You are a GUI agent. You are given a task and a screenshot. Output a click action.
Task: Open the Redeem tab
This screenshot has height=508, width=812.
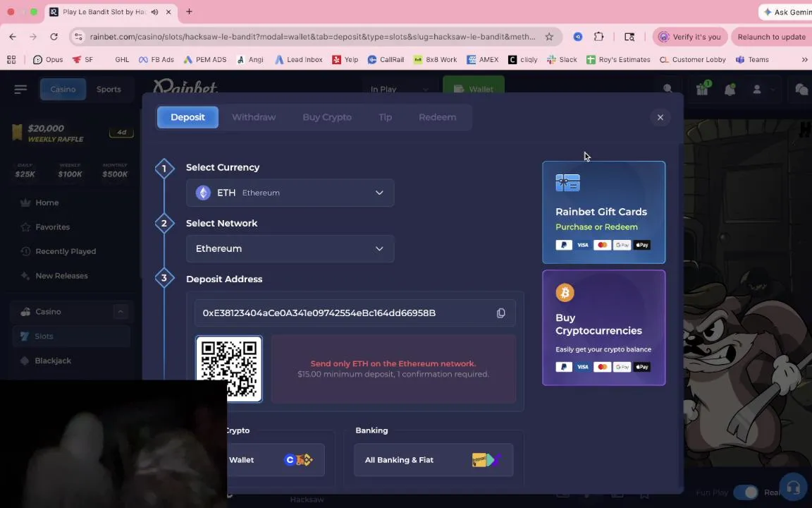437,117
